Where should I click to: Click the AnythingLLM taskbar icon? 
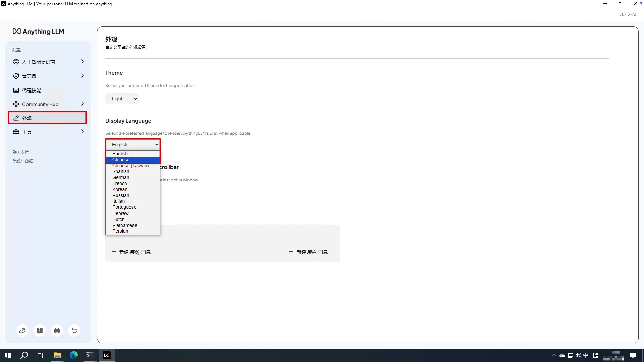[107, 355]
